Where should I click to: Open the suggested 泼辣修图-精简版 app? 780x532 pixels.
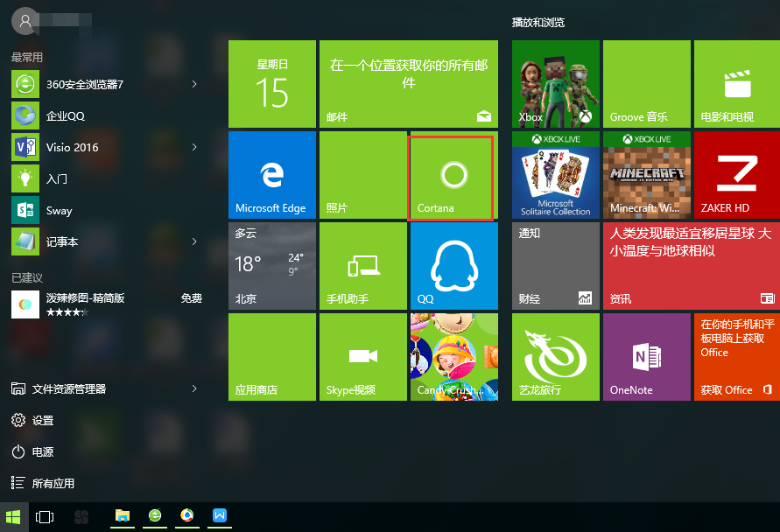click(107, 304)
